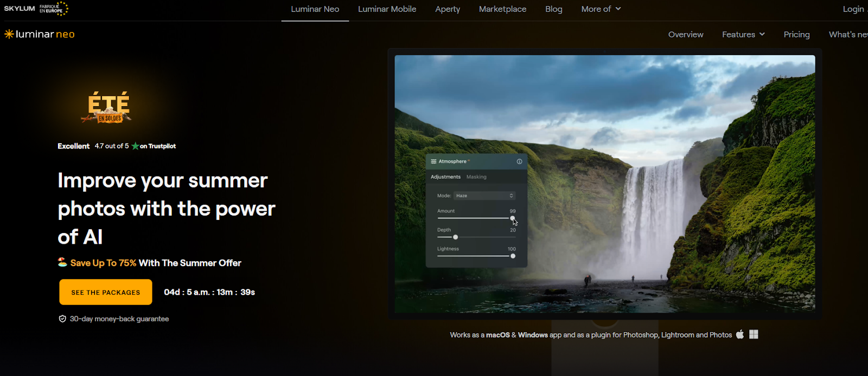The image size is (868, 376).
Task: Click the Atmosphere panel title
Action: click(x=452, y=161)
